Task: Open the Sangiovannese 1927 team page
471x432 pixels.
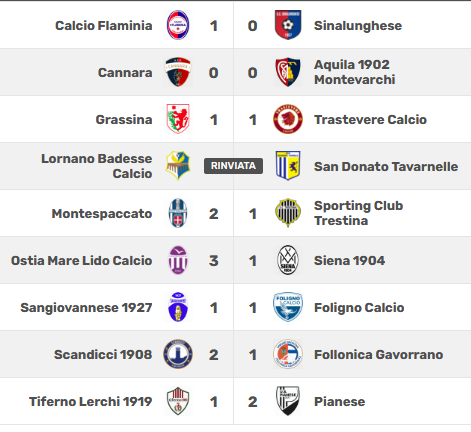Action: 86,307
